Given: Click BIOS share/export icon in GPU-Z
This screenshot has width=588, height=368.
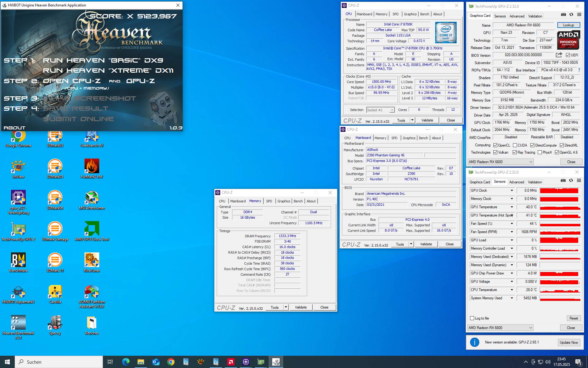Looking at the screenshot, I should [559, 55].
